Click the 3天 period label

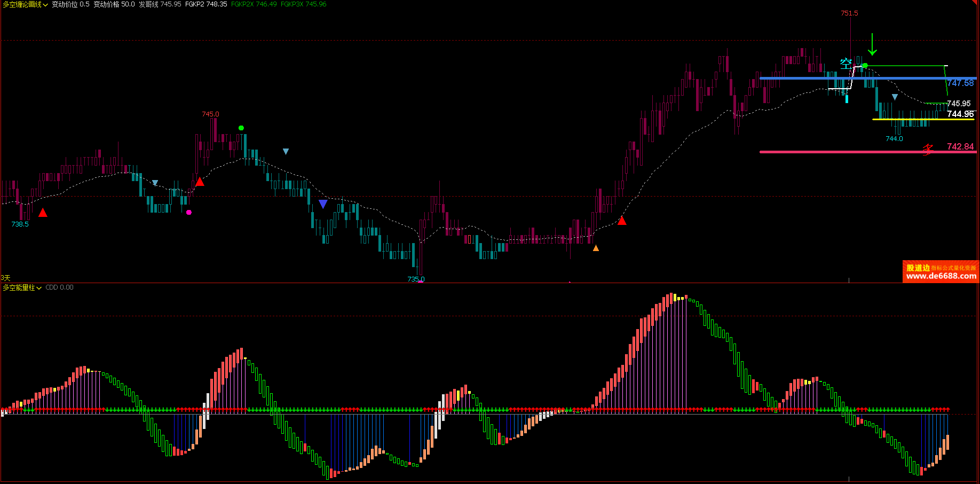5,278
